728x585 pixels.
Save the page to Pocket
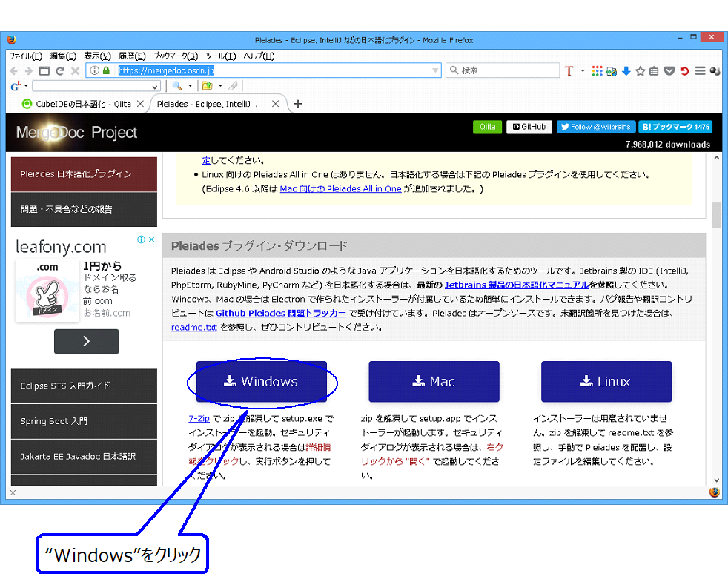pyautogui.click(x=669, y=70)
